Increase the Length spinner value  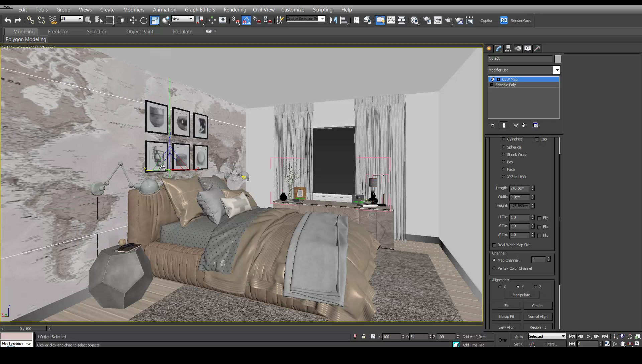[x=533, y=187]
